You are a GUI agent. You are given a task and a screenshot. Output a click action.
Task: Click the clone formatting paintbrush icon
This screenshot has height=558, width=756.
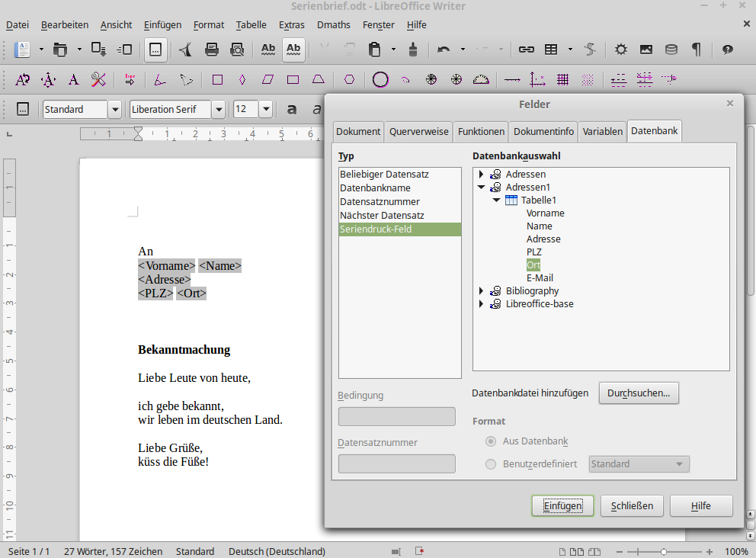tap(413, 50)
